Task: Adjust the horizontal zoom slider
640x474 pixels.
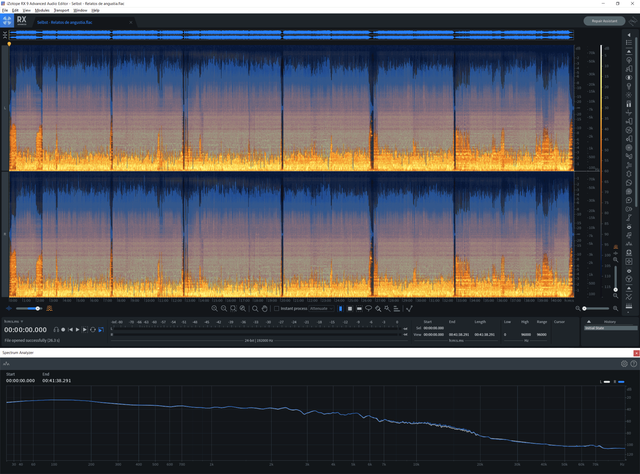Action: [596, 309]
